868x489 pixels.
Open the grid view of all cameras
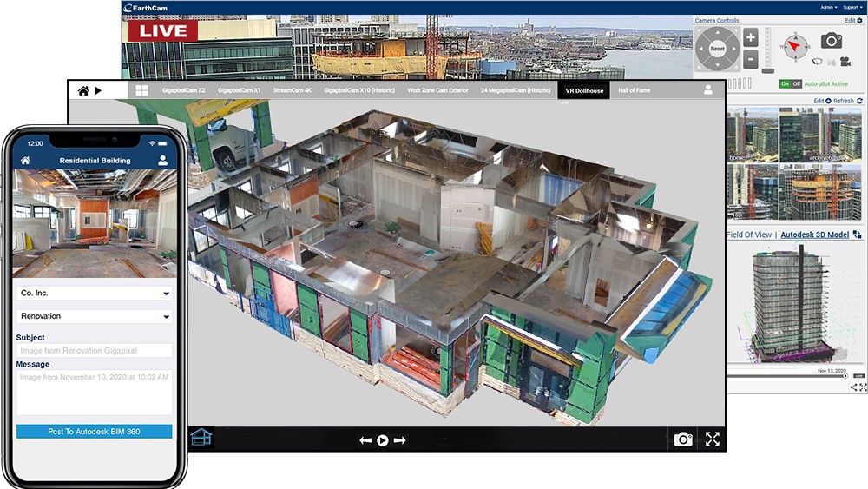click(x=142, y=90)
